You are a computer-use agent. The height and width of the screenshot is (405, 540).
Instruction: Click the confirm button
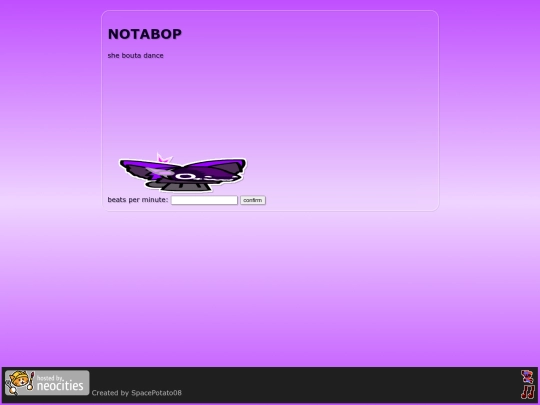[x=253, y=200]
